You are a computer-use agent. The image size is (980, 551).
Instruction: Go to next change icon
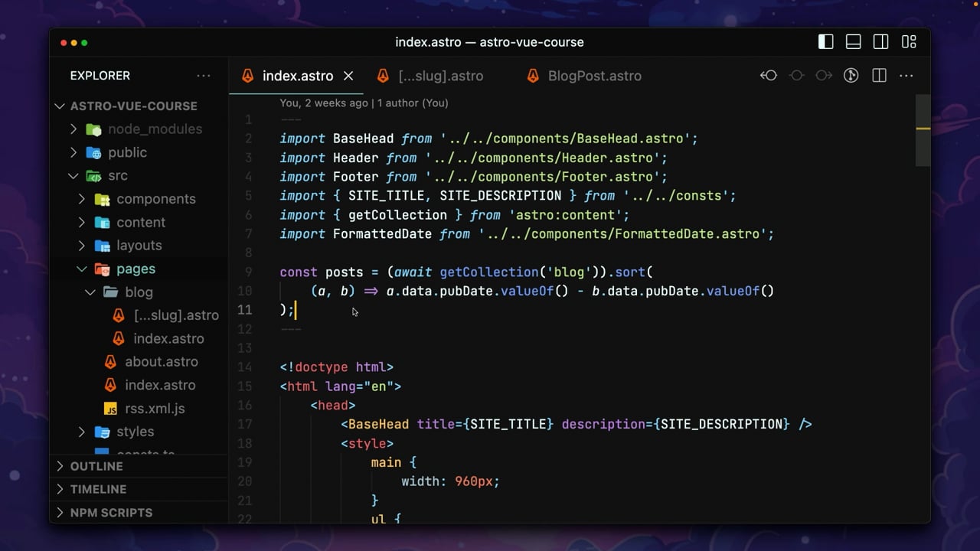point(824,76)
